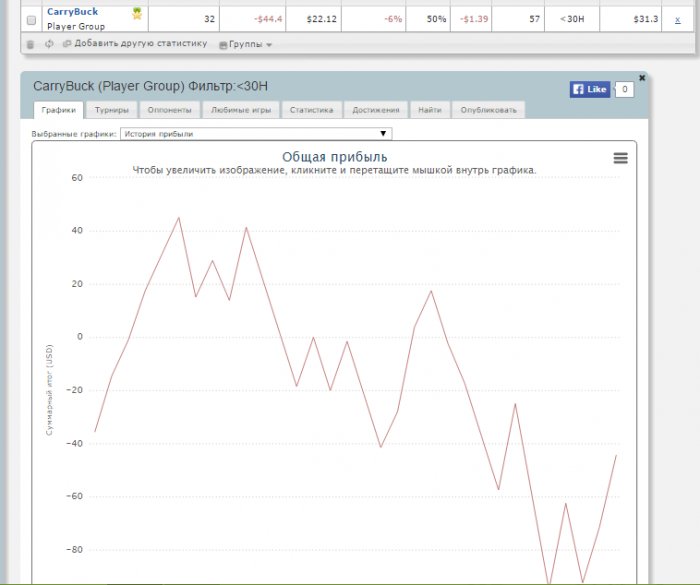The height and width of the screenshot is (585, 700).
Task: Switch to the 'Турниры' tab
Action: pyautogui.click(x=112, y=110)
